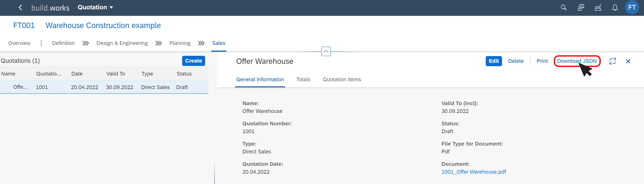Open the Overview three-dot menu
644x184 pixels.
(41, 43)
